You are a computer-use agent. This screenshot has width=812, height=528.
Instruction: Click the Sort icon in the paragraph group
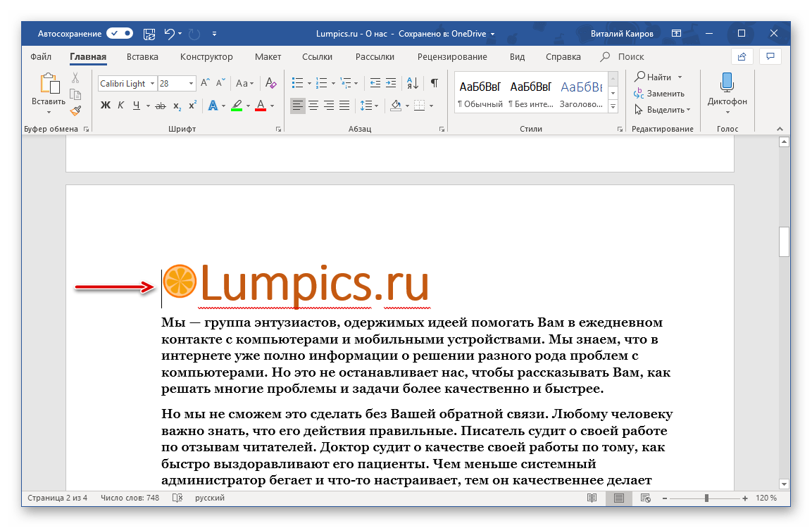point(413,83)
